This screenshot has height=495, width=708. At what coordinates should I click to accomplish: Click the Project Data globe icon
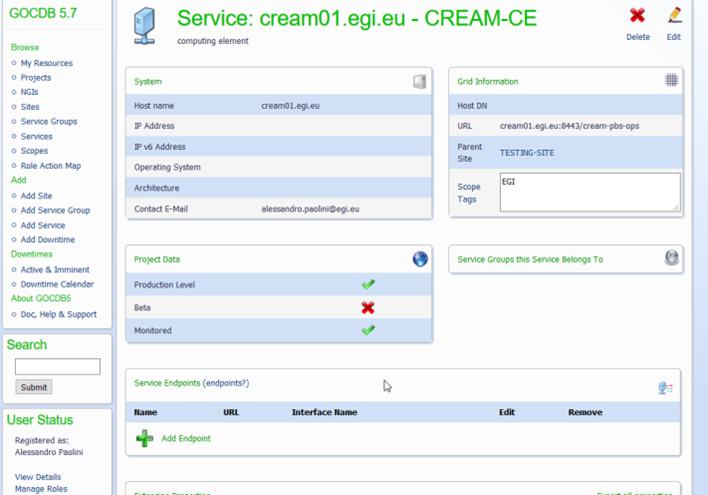(420, 259)
